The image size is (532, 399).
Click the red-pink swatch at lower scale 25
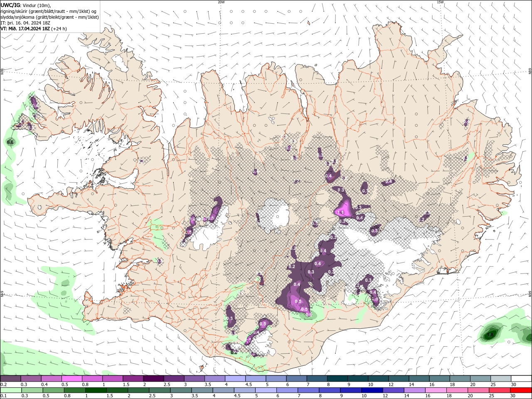500,390
